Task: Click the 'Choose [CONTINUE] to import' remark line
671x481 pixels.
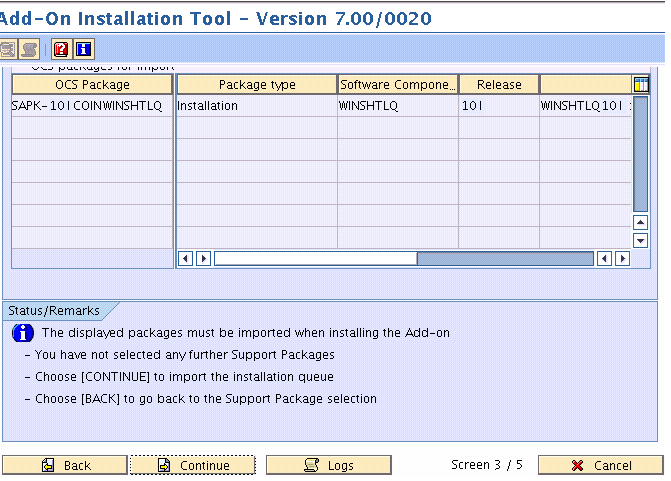Action: (x=180, y=377)
